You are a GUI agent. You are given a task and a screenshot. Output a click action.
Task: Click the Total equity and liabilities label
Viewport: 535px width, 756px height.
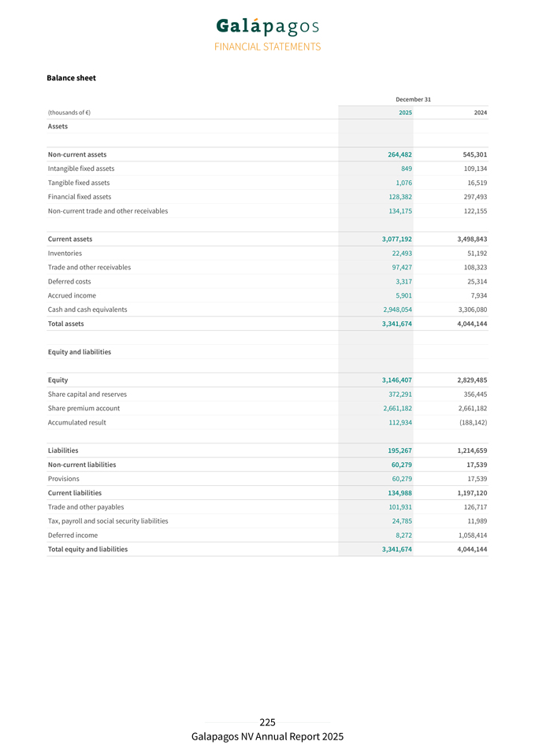tap(87, 549)
